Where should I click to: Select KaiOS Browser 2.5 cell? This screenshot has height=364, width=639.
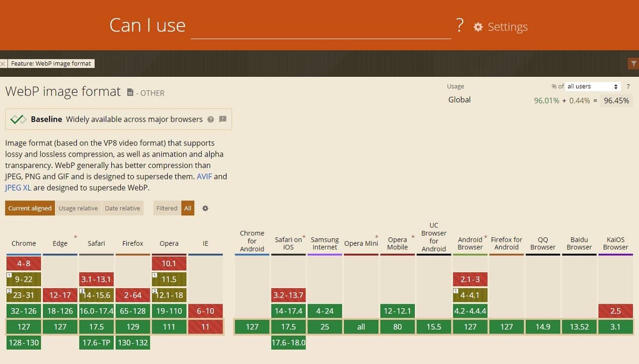tap(616, 311)
